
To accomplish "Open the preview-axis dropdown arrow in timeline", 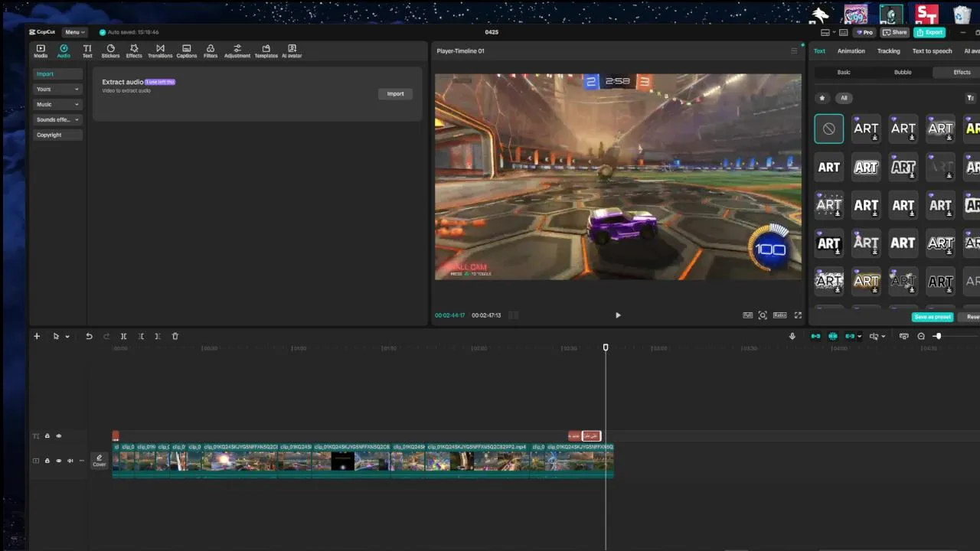I will tap(884, 337).
